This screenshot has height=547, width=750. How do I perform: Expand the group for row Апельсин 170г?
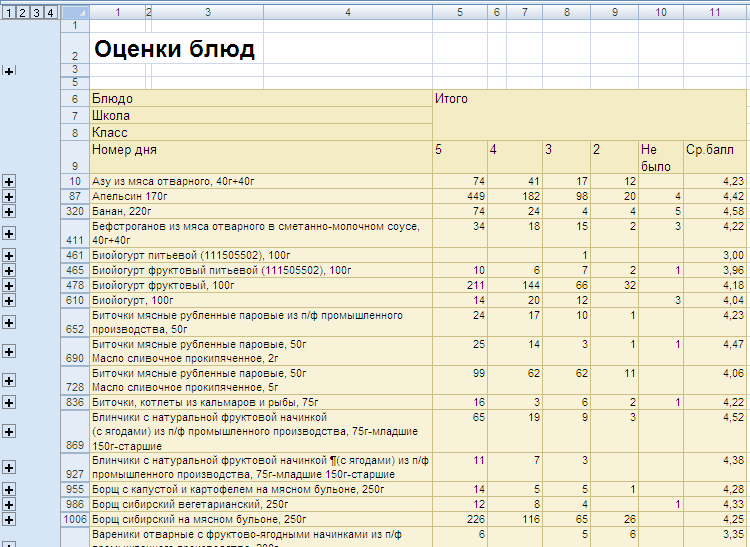click(x=9, y=197)
